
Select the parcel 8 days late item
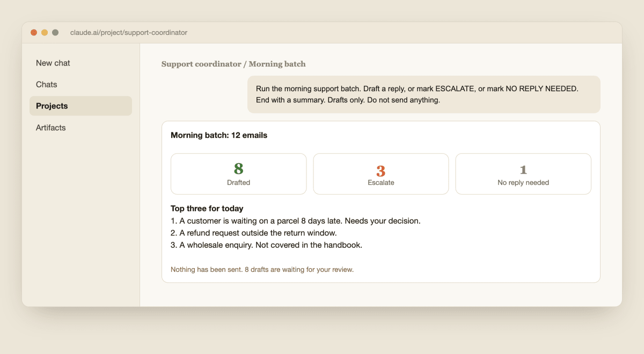point(296,220)
